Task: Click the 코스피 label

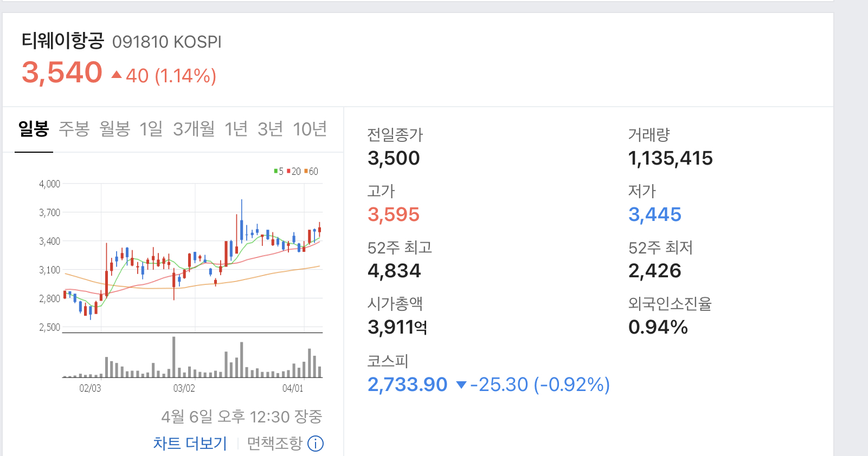Action: coord(388,361)
